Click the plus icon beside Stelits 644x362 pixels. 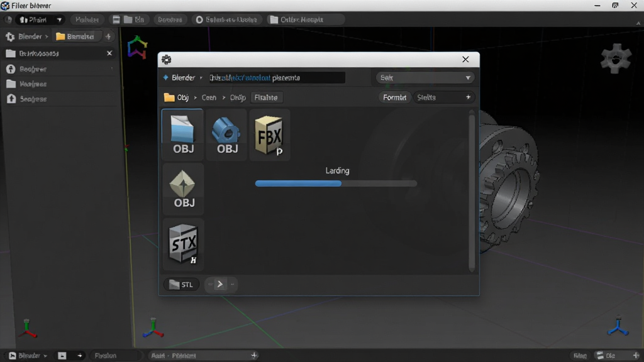(x=468, y=97)
